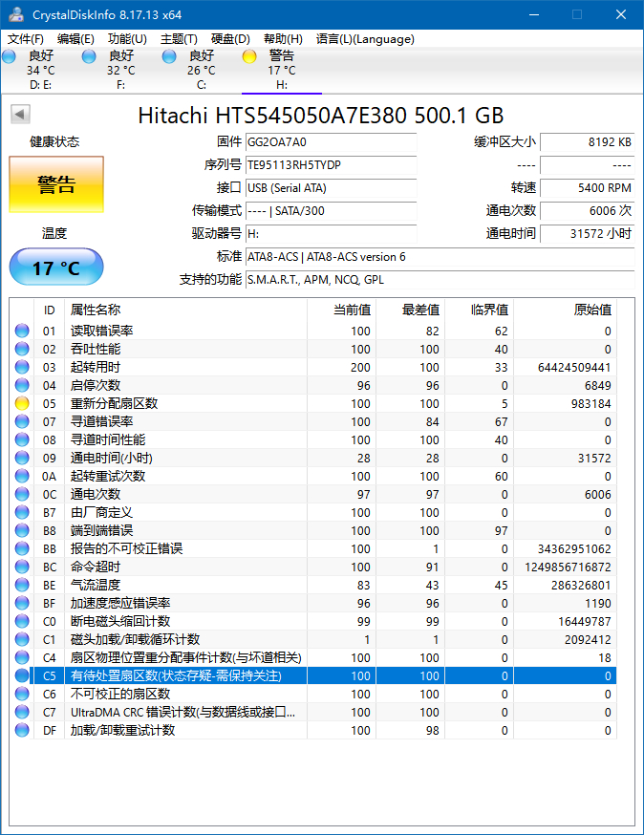The width and height of the screenshot is (644, 835).
Task: Click the ID column header
Action: point(49,310)
